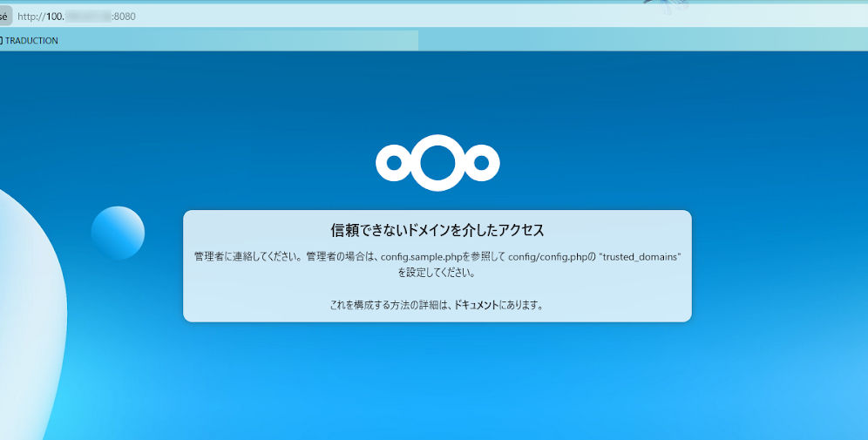Click the "trusted_domains" text
Screen dimensions: 868x440
coord(640,257)
